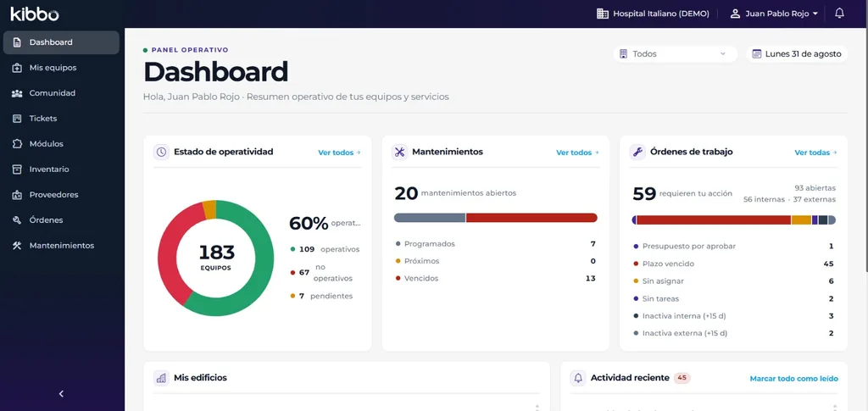Viewport: 868px width, 411px height.
Task: Click Ver todas in Órdenes de trabajo
Action: (816, 153)
